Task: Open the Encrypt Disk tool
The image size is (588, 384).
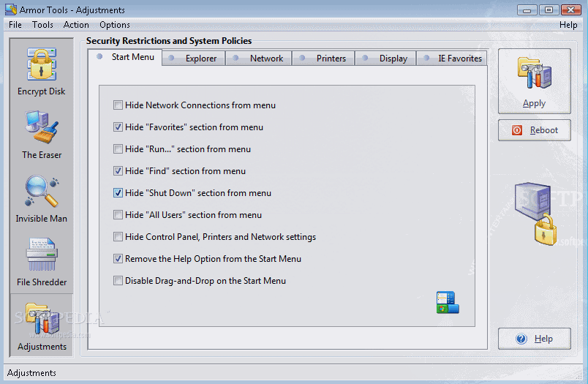Action: pos(41,71)
